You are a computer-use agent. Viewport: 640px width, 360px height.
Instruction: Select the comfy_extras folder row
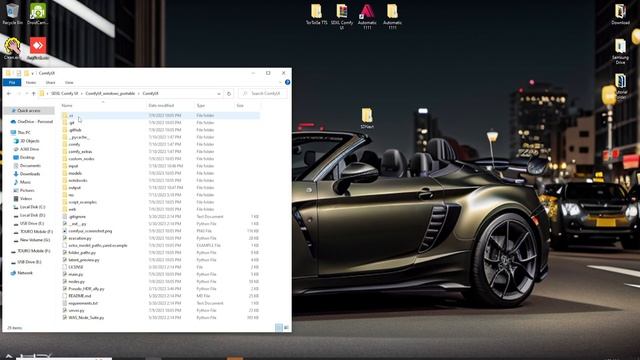pyautogui.click(x=160, y=151)
